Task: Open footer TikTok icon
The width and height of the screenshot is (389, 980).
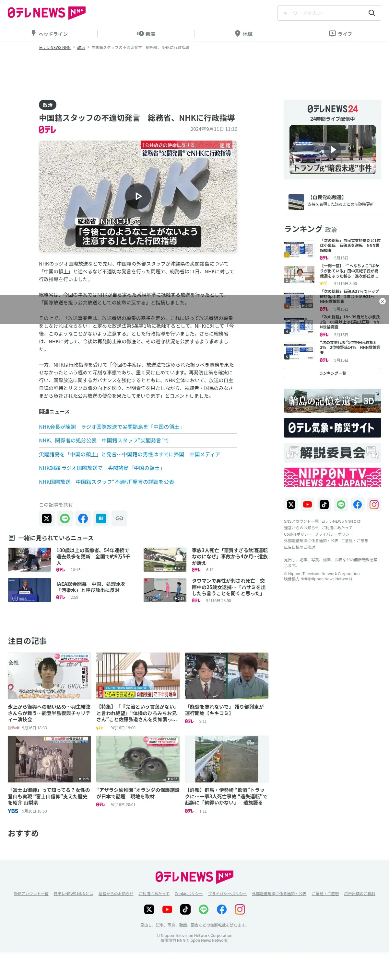Action: pos(185,909)
